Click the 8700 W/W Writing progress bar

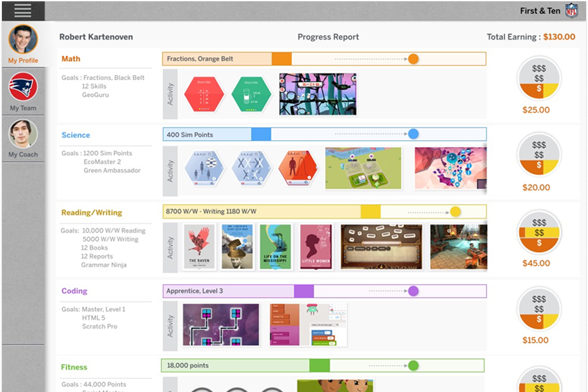325,212
